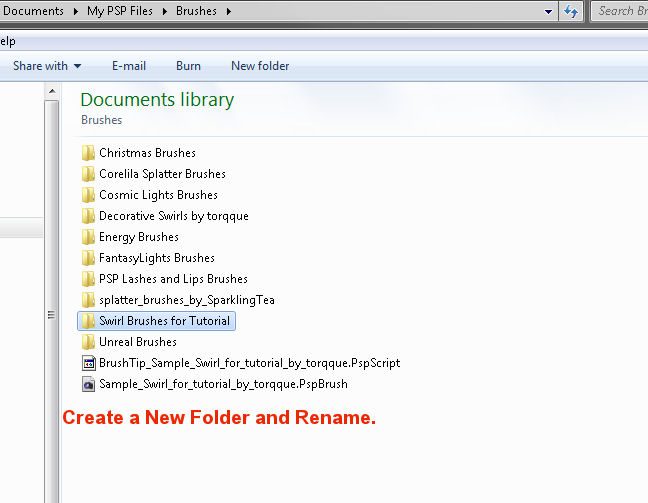
Task: Select Swirl Brushes for Tutorial name
Action: pos(164,321)
